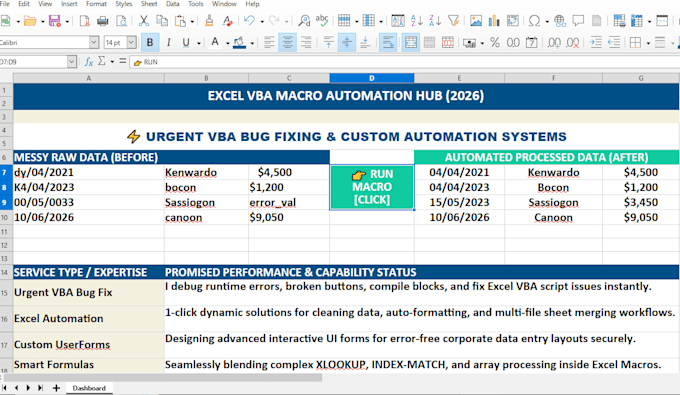This screenshot has width=680, height=395.
Task: Open the Data menu
Action: [x=173, y=4]
